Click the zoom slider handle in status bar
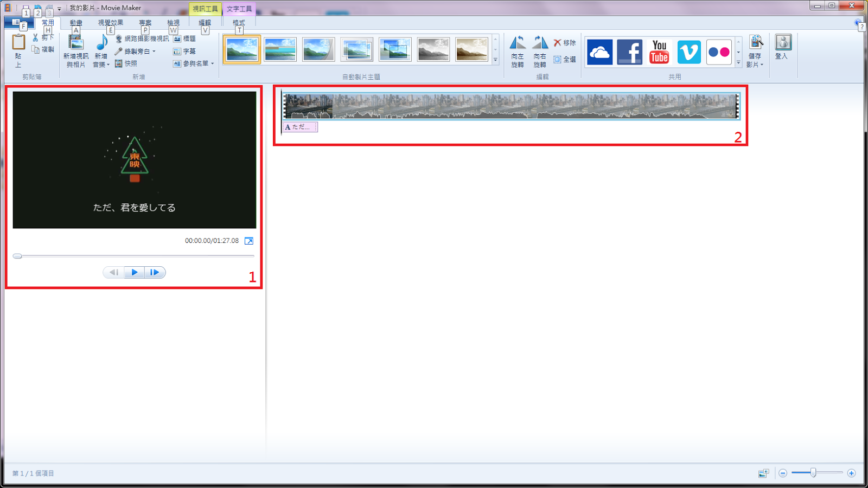The height and width of the screenshot is (488, 868). pyautogui.click(x=813, y=473)
